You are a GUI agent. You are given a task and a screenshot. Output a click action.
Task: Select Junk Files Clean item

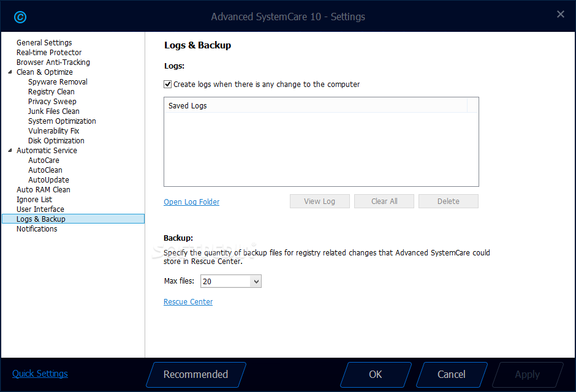point(54,111)
